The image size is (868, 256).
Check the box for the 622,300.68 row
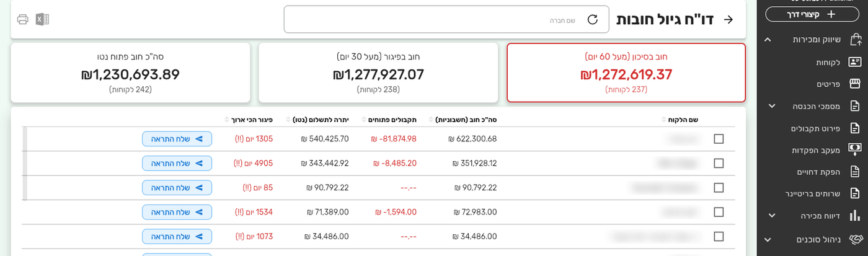pyautogui.click(x=719, y=139)
